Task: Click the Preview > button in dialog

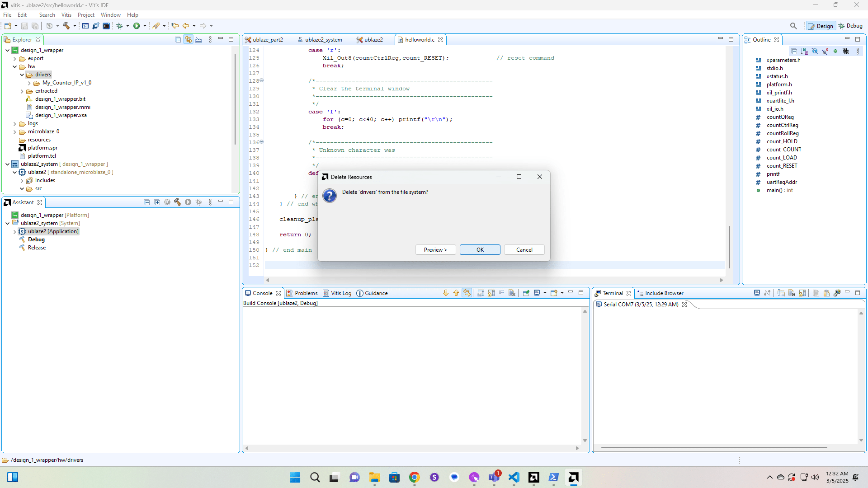Action: pyautogui.click(x=435, y=250)
